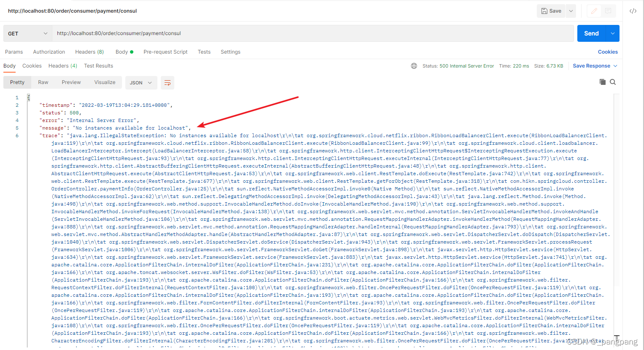This screenshot has height=350, width=644.
Task: Open the request Headers (8) tab
Action: [x=89, y=52]
